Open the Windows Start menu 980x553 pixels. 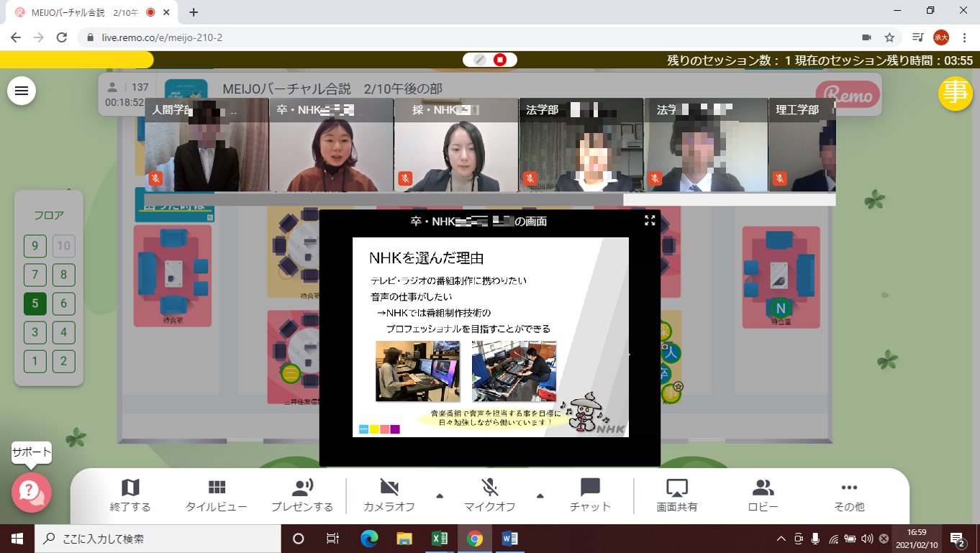click(x=17, y=539)
